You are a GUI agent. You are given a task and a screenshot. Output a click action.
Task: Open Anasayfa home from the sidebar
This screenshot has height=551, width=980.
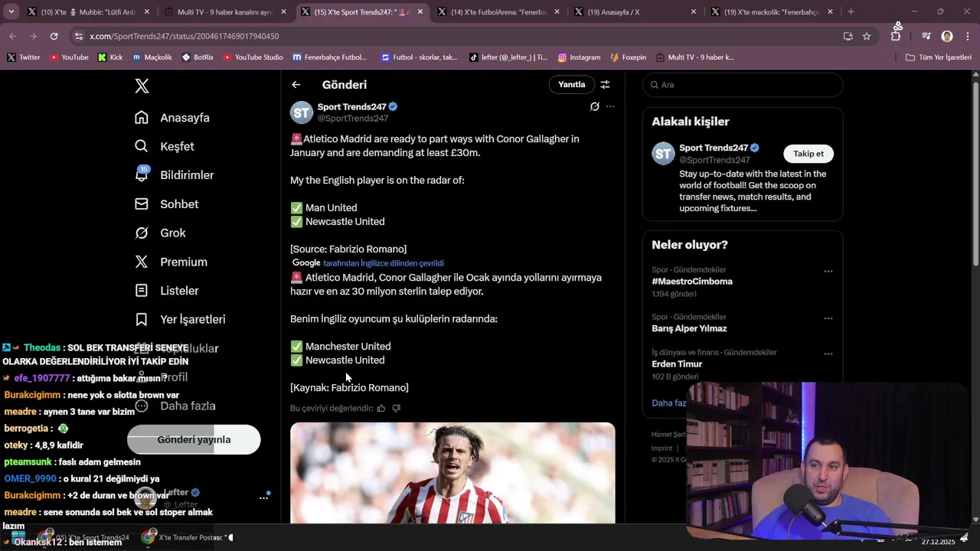click(x=172, y=118)
